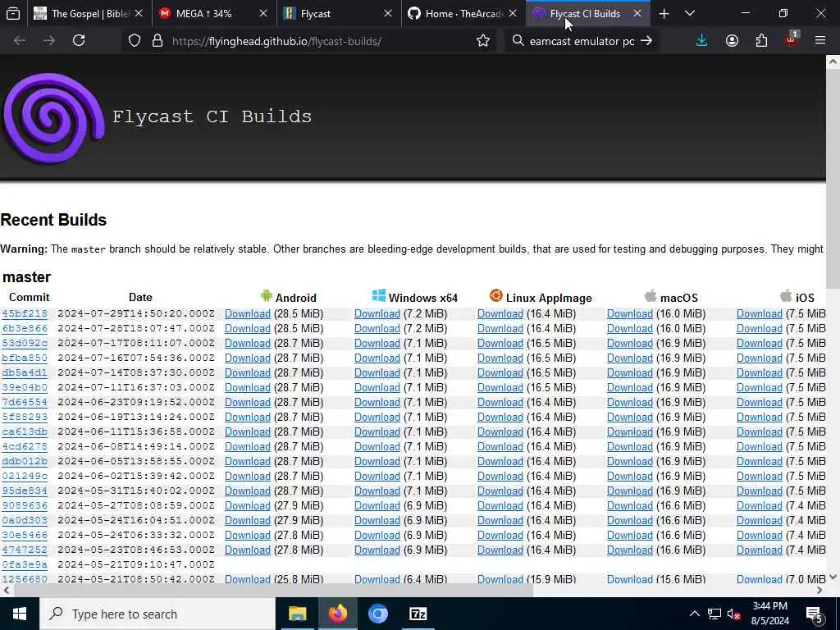Download Linux AppImage for commit ca613db
840x630 pixels.
click(x=500, y=431)
